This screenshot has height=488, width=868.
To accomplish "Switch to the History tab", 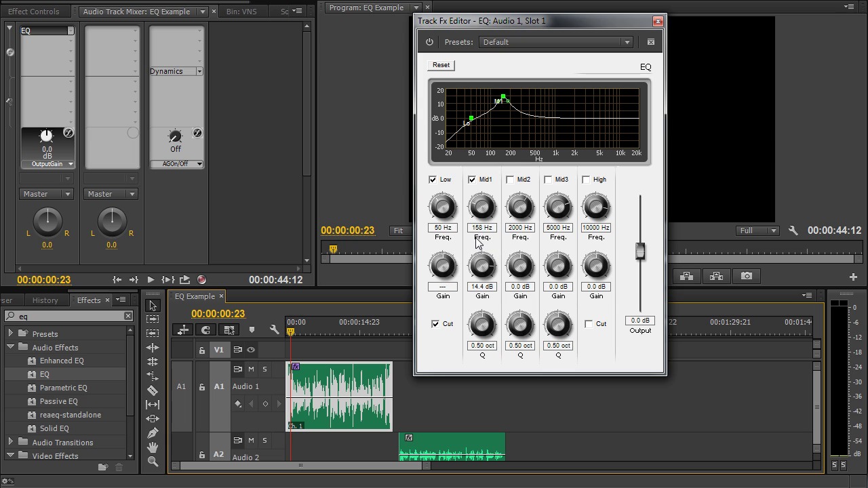I will [x=45, y=300].
